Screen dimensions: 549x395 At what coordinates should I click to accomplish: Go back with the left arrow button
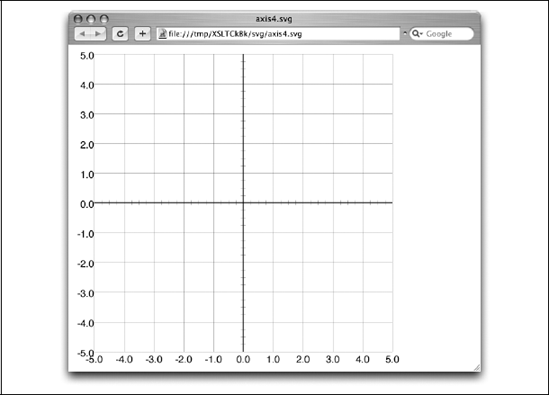click(83, 34)
